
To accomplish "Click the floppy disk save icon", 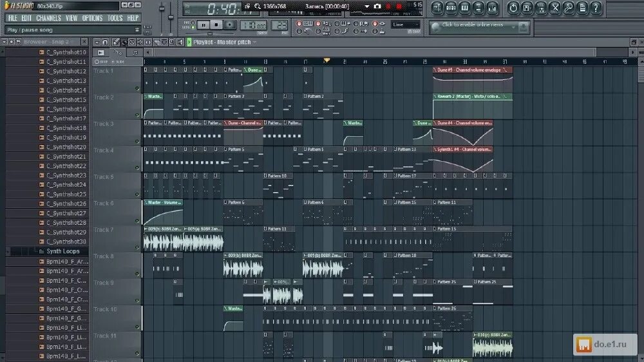I will [541, 8].
